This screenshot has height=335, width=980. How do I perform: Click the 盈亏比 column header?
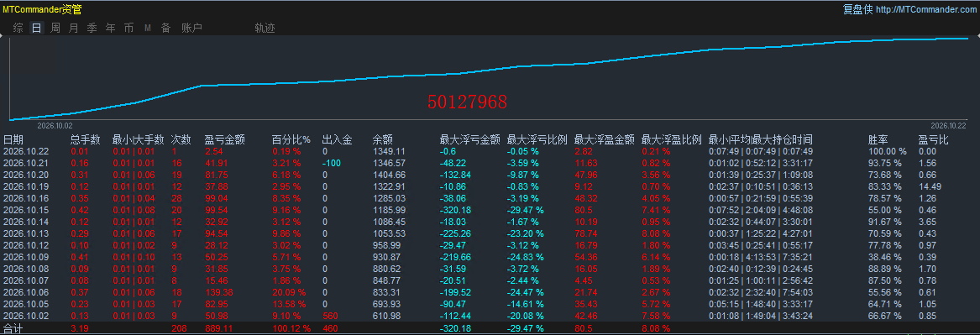click(933, 139)
